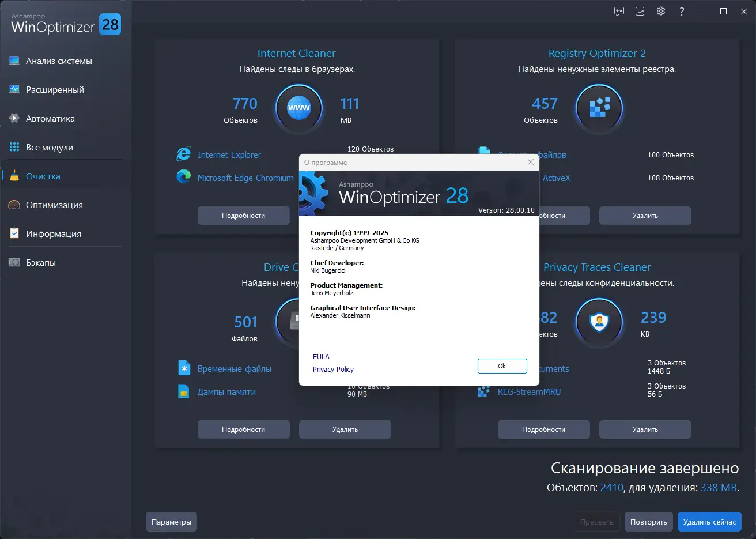Viewport: 756px width, 539px height.
Task: Select the ActiveX entry
Action: [x=557, y=178]
